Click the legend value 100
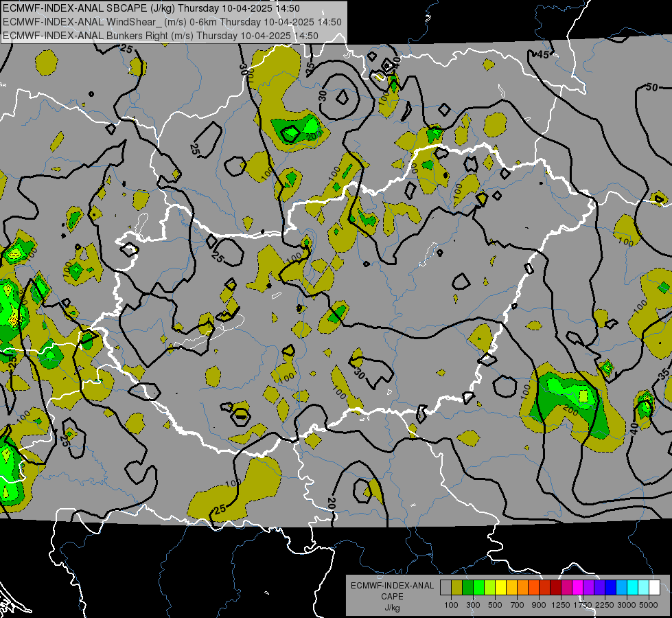672x618 pixels. click(451, 605)
